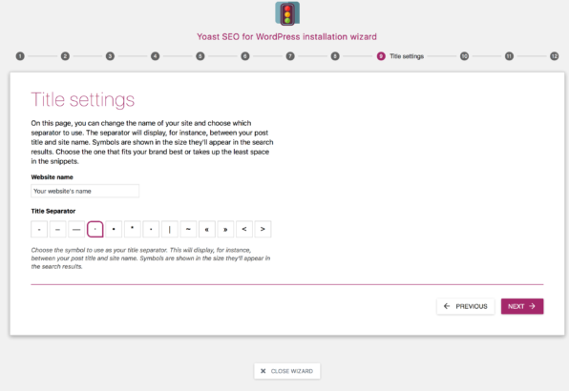569x392 pixels.
Task: Click the 'Yoast SEO for WordPress installation wizard' title
Action: point(286,36)
